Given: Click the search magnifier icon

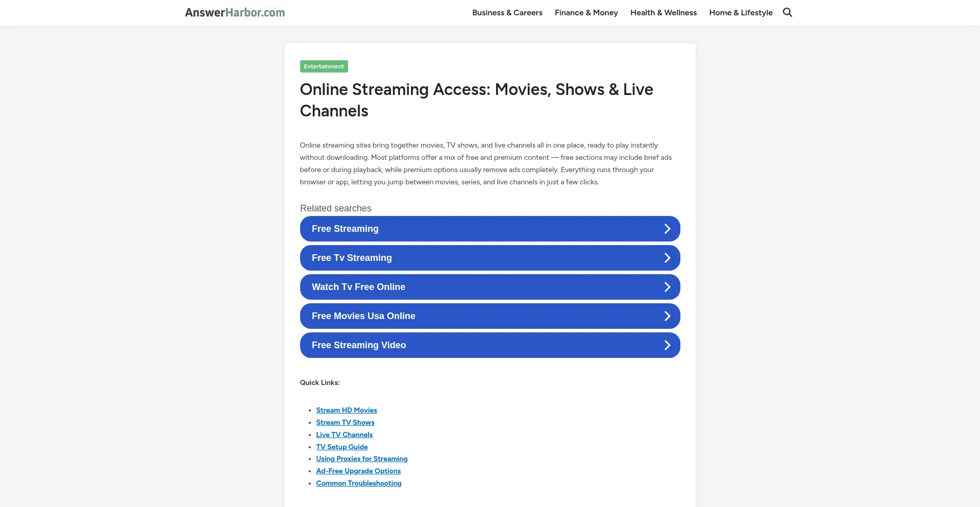Looking at the screenshot, I should pyautogui.click(x=788, y=12).
